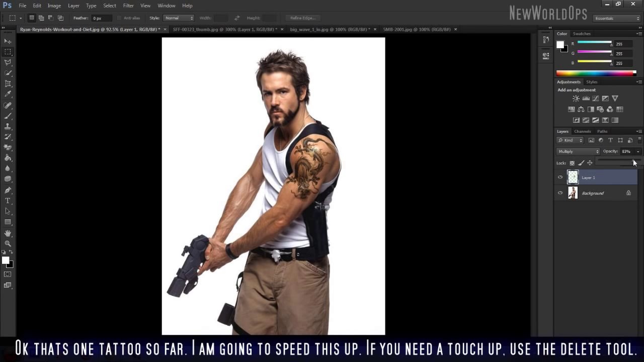
Task: Switch to SFF-00323_thumb.jpg document tab
Action: pos(225,29)
